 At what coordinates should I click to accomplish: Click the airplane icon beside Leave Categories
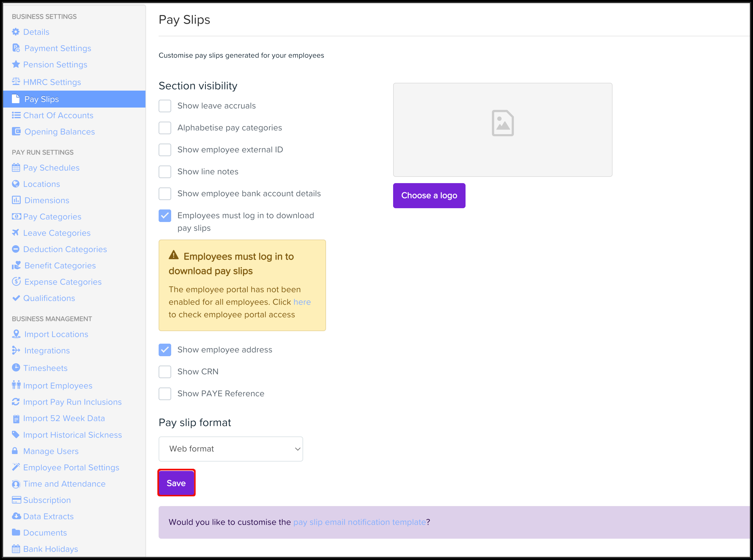tap(16, 233)
